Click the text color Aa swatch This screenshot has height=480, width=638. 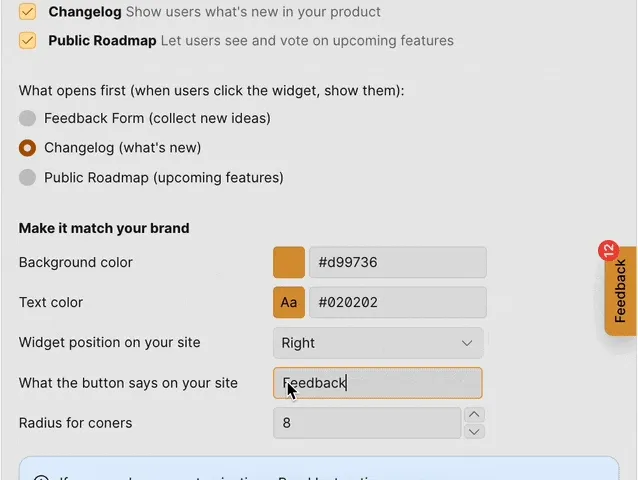(289, 303)
